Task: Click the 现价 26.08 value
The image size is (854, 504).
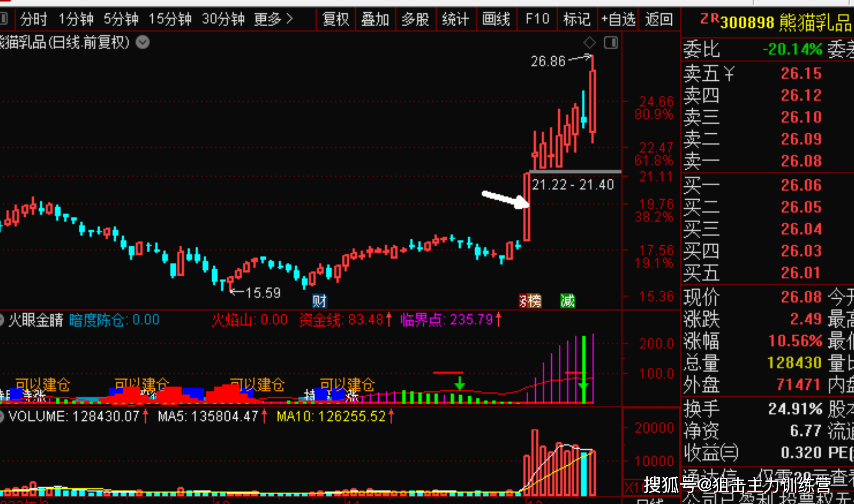Action: coord(801,297)
